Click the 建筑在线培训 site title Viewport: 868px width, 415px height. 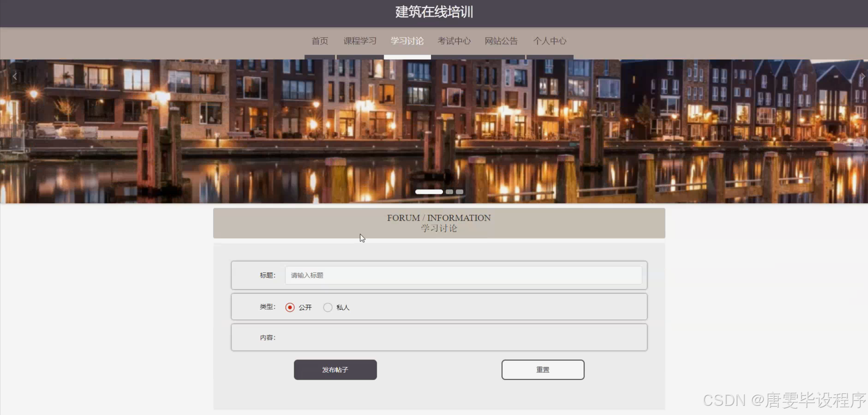coord(434,12)
